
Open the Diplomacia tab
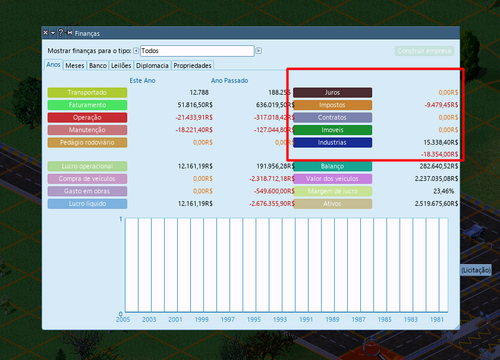(152, 66)
